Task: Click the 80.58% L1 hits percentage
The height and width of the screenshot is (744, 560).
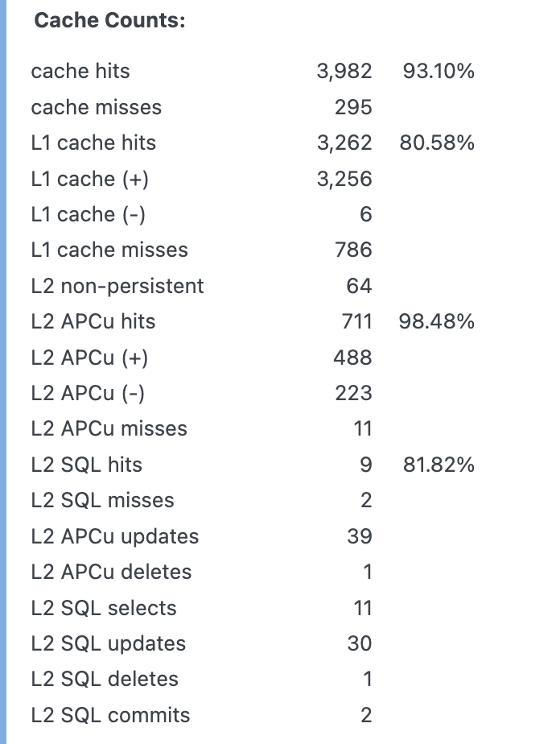Action: [437, 143]
